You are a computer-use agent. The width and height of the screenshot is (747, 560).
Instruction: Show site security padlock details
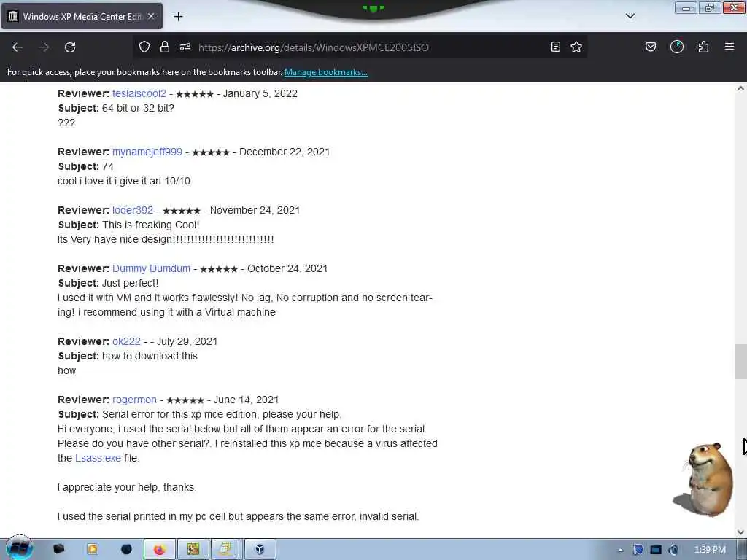[165, 47]
